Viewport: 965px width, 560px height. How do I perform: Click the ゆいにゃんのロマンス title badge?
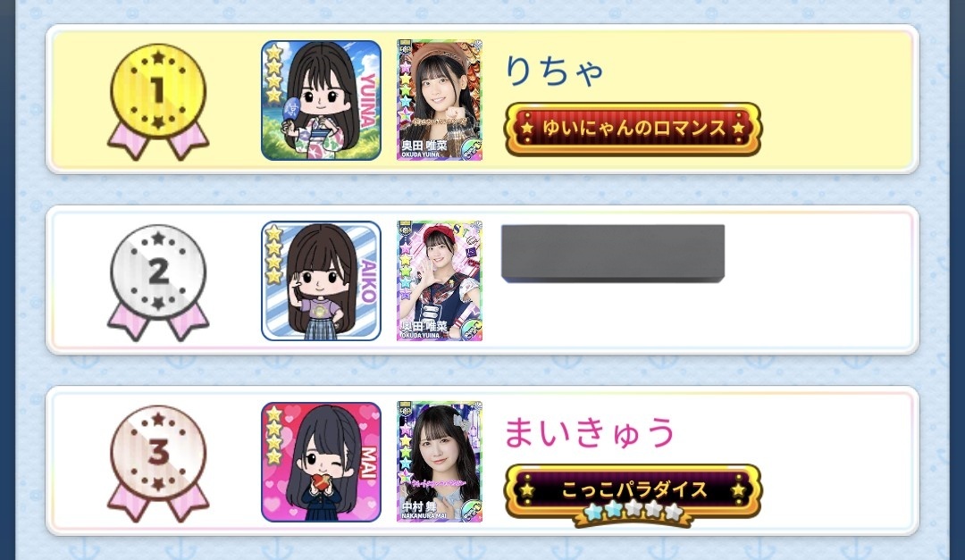[633, 129]
